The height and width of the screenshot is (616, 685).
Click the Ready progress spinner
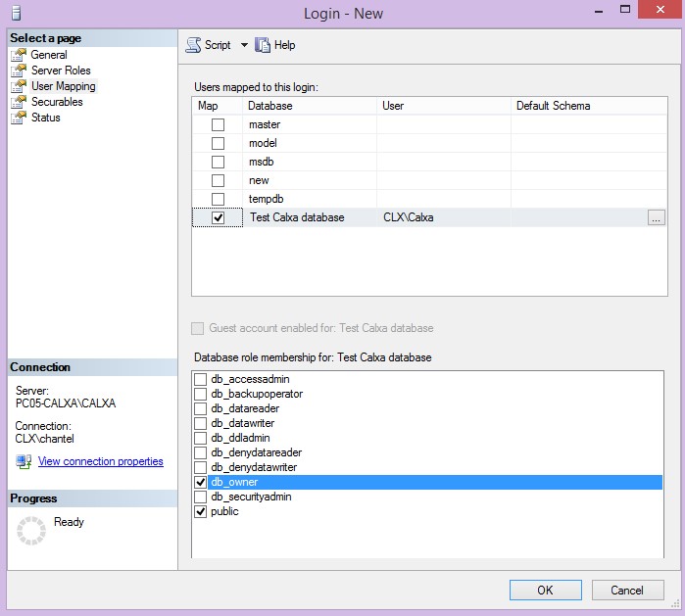[x=31, y=531]
